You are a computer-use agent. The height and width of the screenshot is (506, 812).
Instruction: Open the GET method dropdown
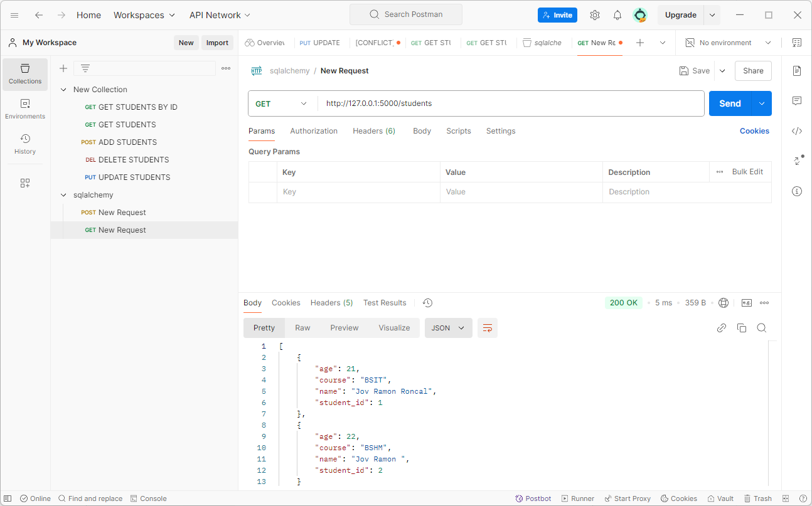[x=282, y=103]
